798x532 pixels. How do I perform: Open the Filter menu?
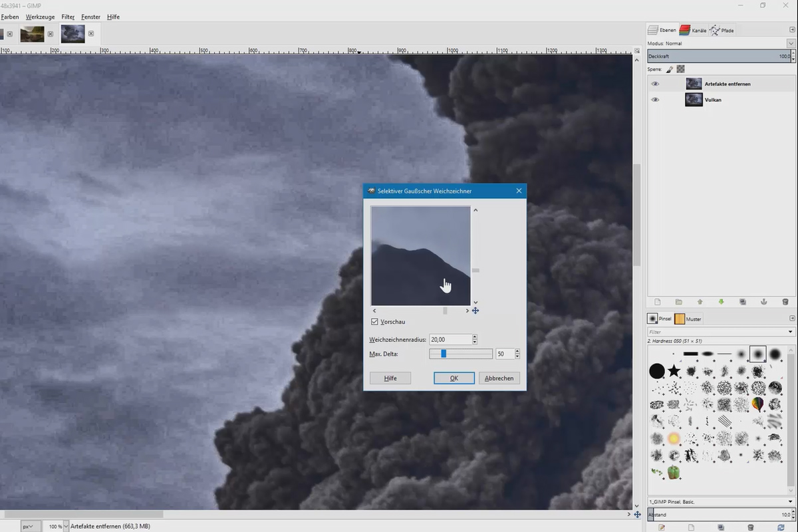click(x=68, y=17)
